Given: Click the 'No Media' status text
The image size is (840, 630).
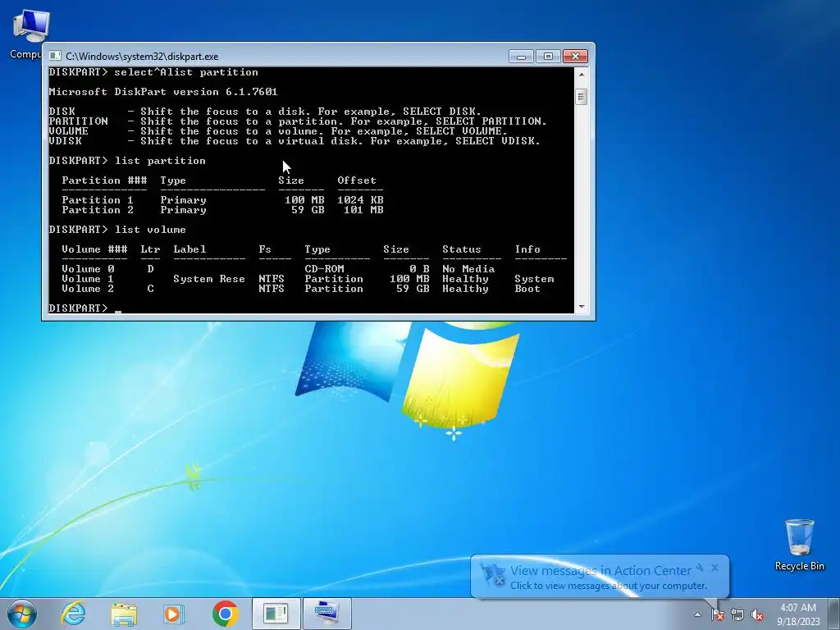Looking at the screenshot, I should [468, 269].
